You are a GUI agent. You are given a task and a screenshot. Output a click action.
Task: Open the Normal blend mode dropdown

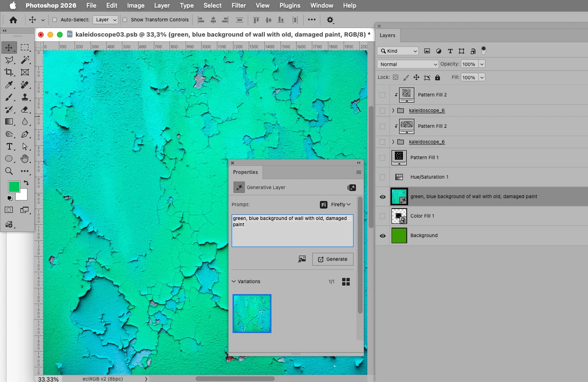408,64
